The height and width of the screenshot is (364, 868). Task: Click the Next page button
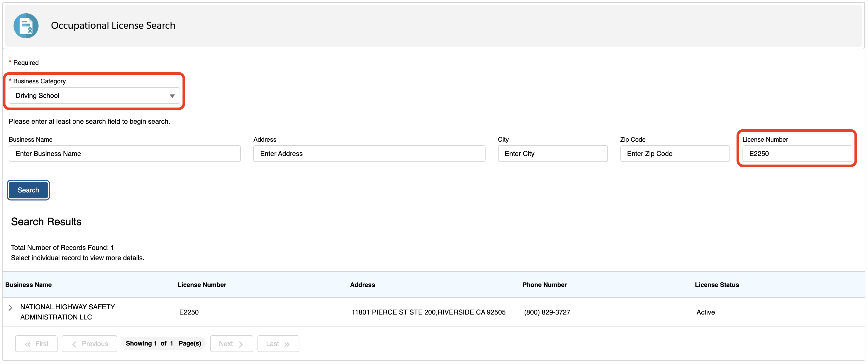pos(231,344)
